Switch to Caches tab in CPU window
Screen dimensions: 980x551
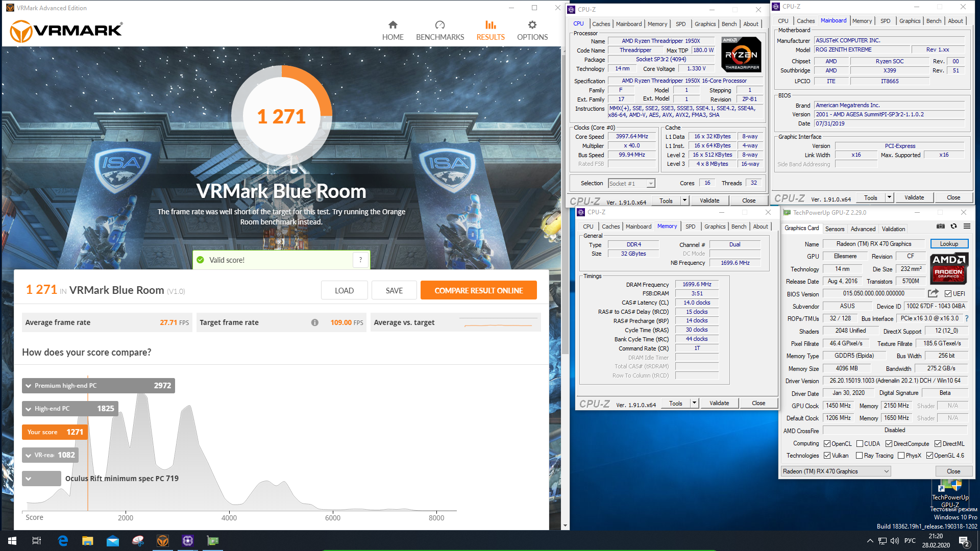[x=601, y=24]
